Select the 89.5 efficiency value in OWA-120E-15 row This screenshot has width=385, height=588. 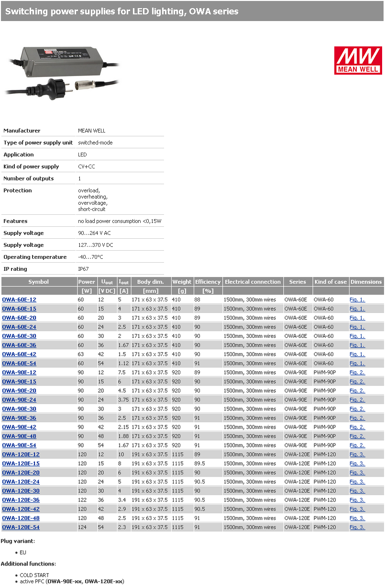tap(199, 464)
